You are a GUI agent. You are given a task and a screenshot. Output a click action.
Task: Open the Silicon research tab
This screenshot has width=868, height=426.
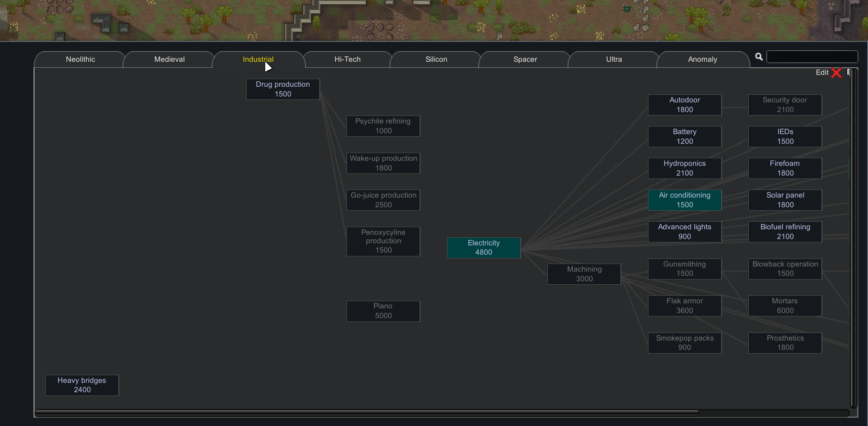pyautogui.click(x=436, y=59)
